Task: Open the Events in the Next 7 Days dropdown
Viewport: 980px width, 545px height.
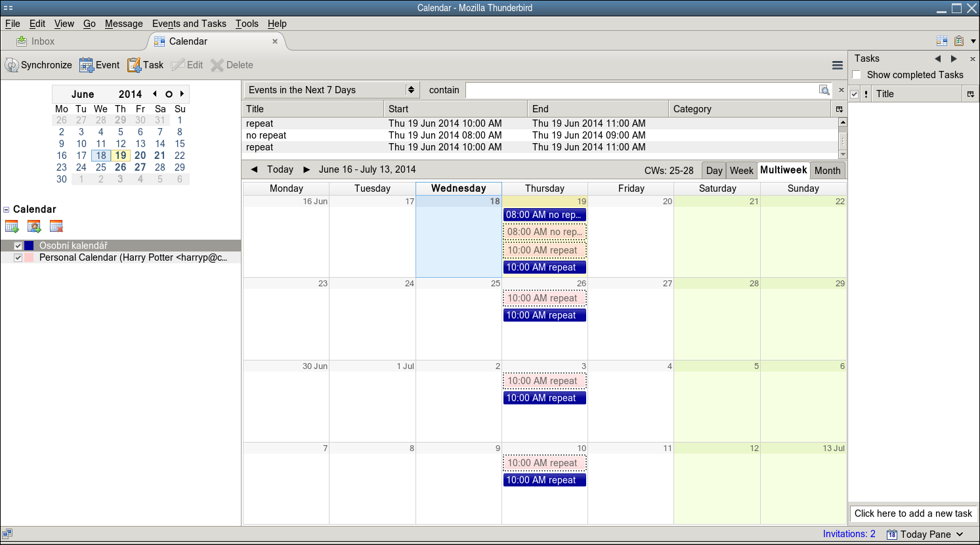Action: (x=331, y=90)
